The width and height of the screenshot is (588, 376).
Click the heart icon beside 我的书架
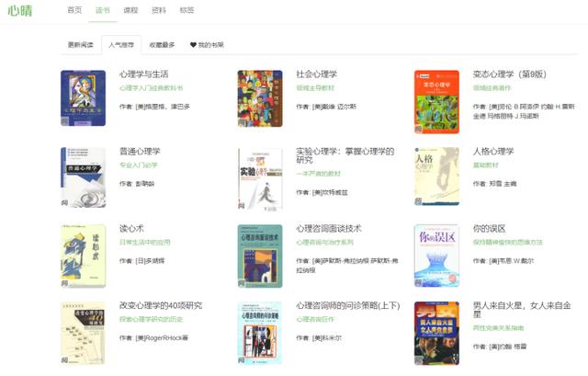(193, 45)
